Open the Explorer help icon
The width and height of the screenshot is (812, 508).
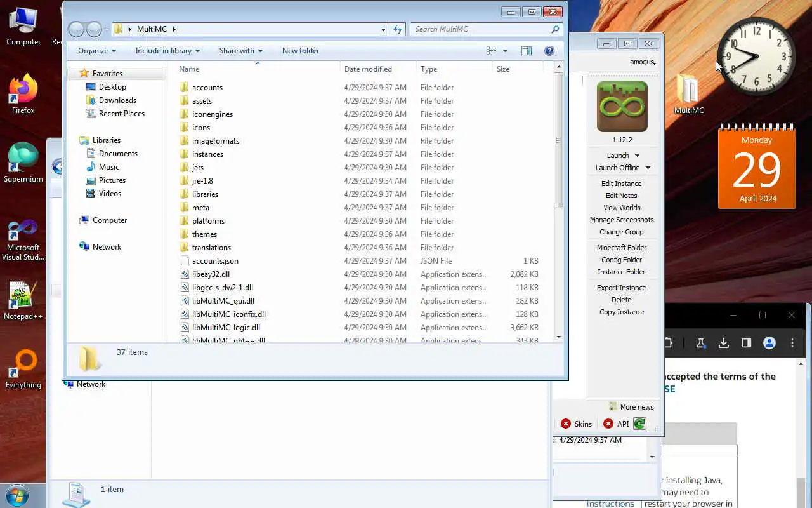(x=549, y=51)
